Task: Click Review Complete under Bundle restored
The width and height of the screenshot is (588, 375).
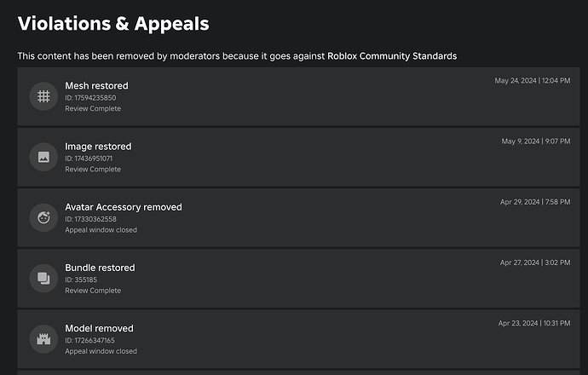Action: click(93, 291)
